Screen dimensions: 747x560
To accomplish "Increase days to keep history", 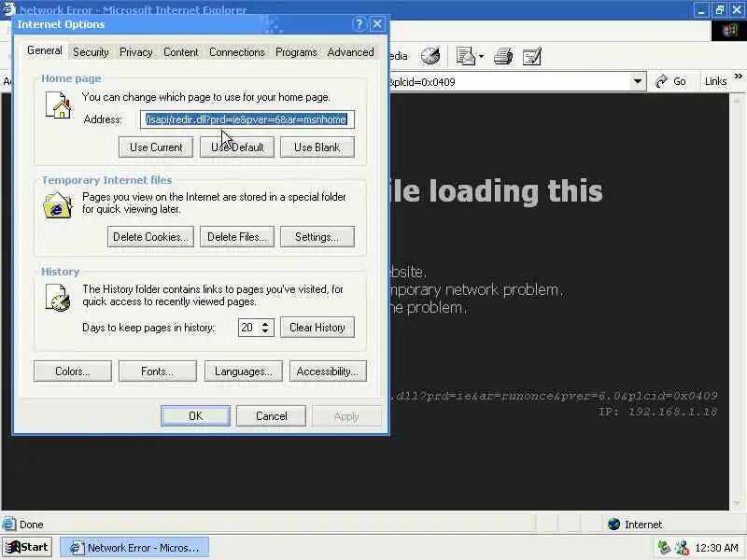I will coord(265,323).
